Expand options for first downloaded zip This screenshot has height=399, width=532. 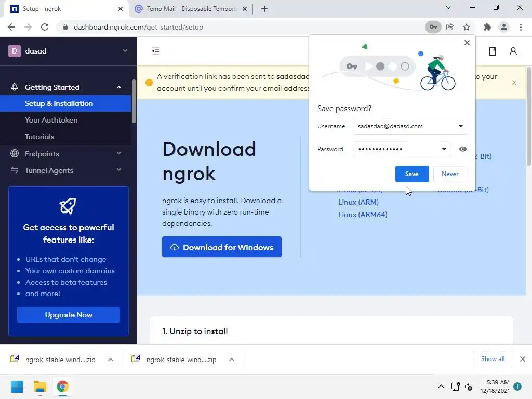point(111,360)
